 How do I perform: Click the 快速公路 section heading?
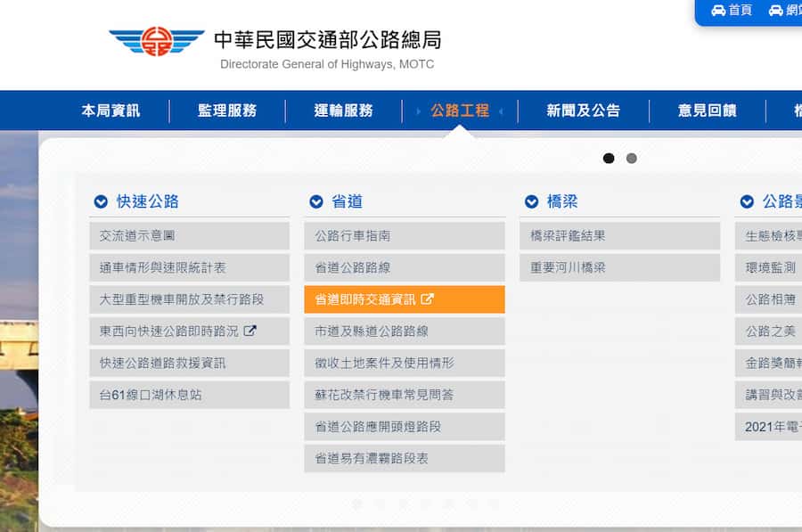pyautogui.click(x=147, y=201)
